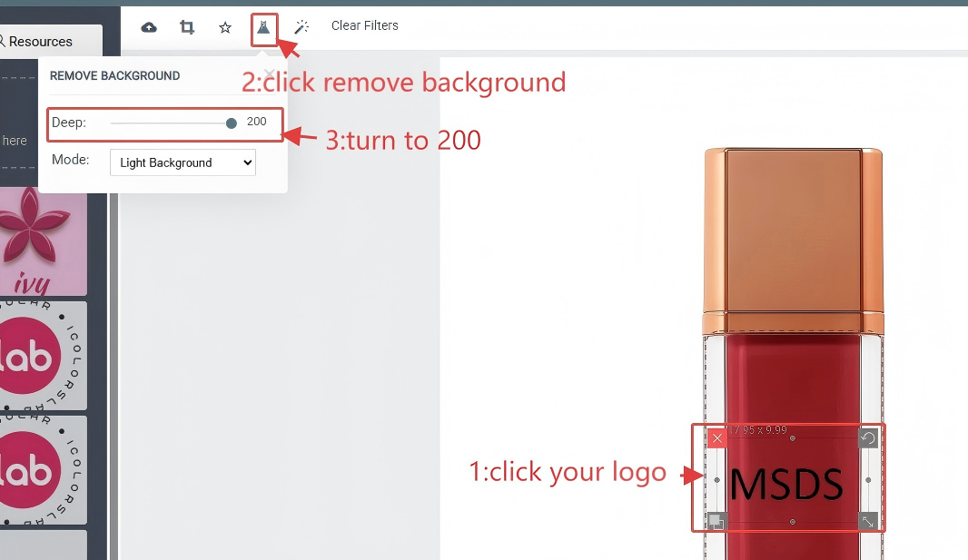Image resolution: width=968 pixels, height=560 pixels.
Task: Click the layer order handle on MSDS logo
Action: 717,521
